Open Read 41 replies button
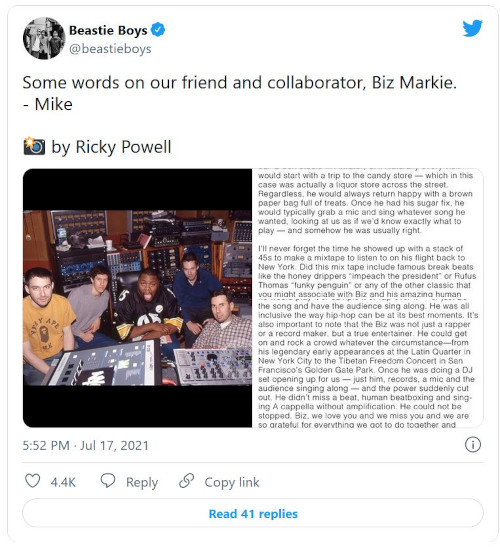Viewport: 500px width, 547px height. [x=253, y=514]
